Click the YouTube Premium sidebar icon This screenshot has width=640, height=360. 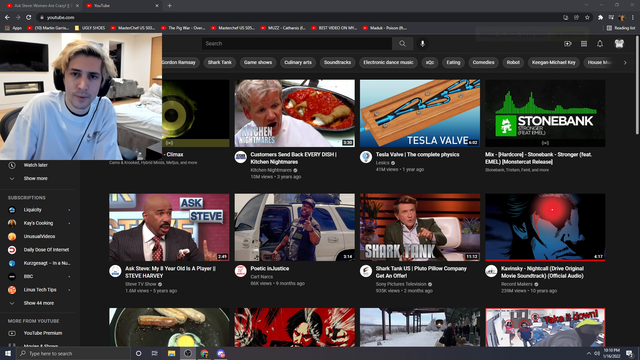(x=12, y=333)
